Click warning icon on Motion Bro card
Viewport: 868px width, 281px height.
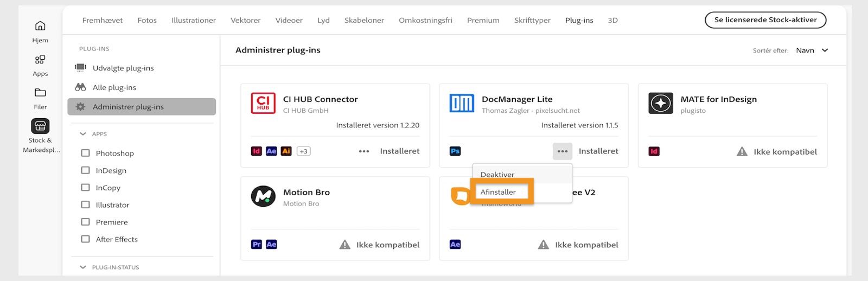click(345, 245)
